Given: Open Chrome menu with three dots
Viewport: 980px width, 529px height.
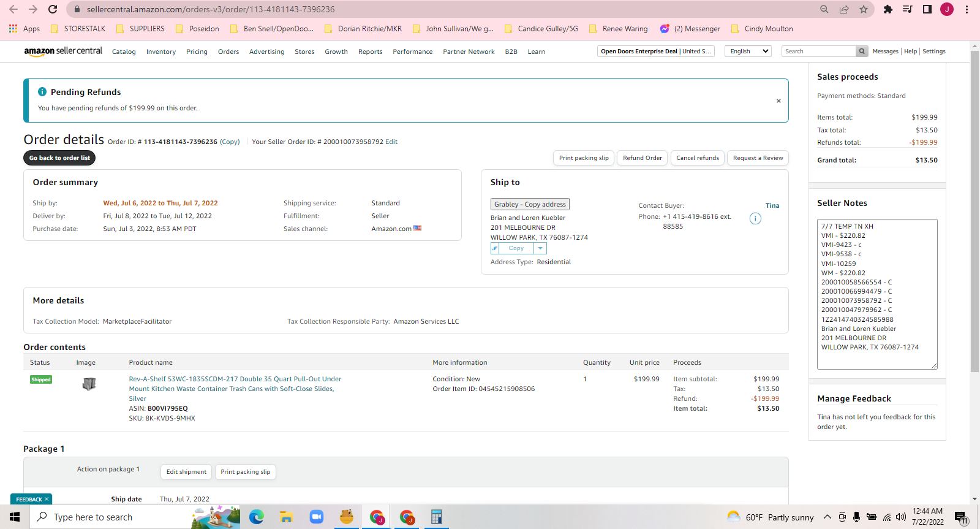Looking at the screenshot, I should click(x=967, y=9).
